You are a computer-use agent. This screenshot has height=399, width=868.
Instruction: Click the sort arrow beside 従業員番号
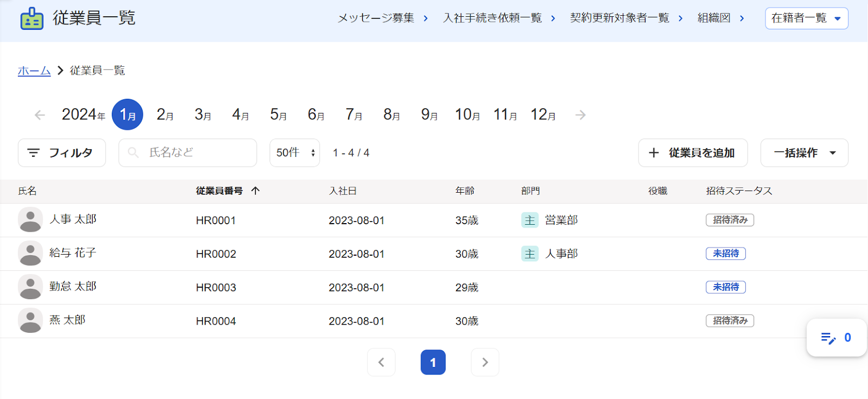(x=256, y=191)
